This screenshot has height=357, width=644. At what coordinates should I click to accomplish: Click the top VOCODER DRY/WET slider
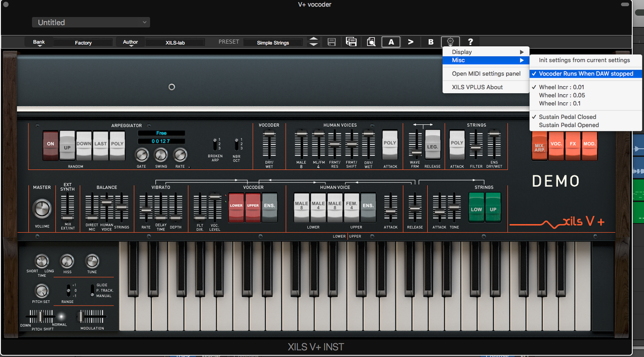coord(269,145)
